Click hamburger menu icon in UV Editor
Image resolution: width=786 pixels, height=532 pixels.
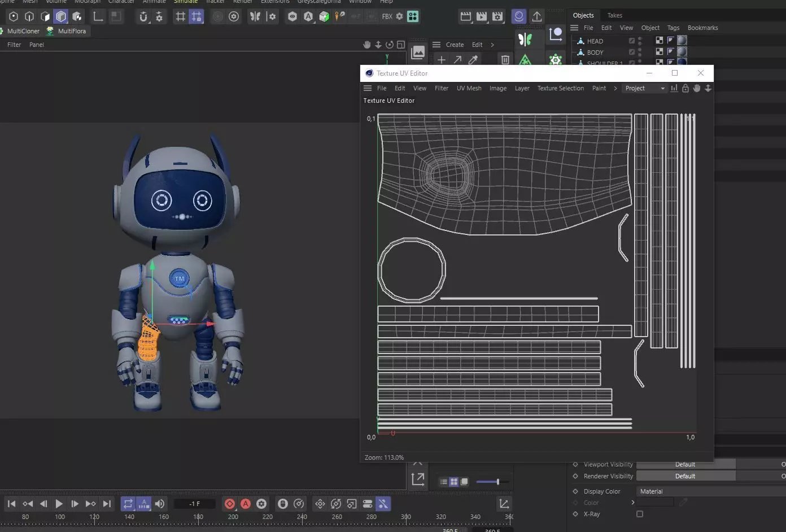368,88
